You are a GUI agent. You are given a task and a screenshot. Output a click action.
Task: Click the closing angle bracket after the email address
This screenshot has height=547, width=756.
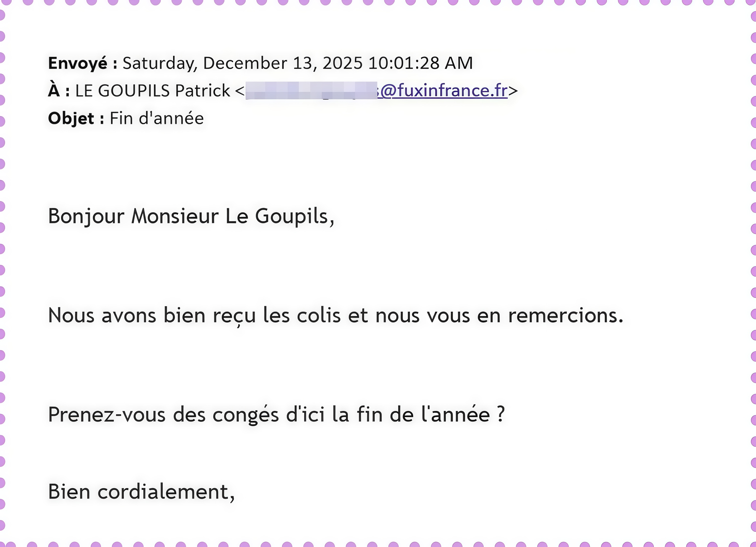click(x=513, y=91)
